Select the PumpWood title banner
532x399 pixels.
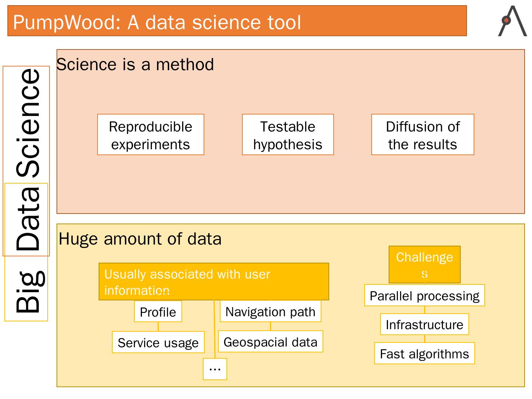237,21
